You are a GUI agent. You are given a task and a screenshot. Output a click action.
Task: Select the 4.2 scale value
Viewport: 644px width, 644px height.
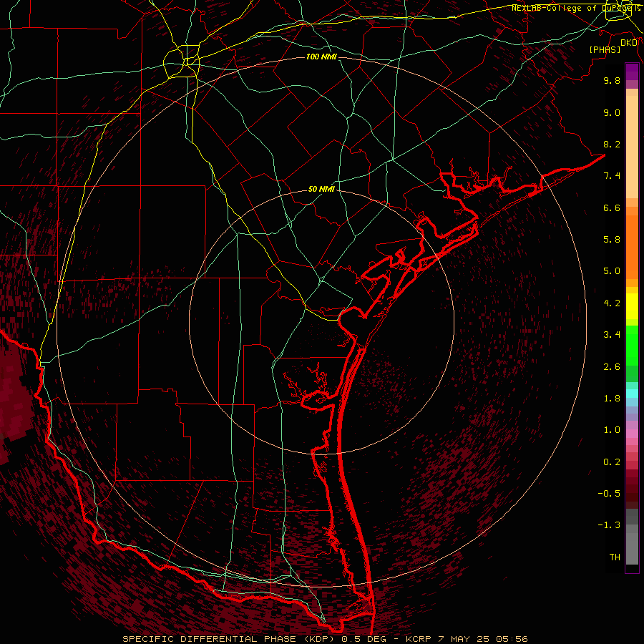612,303
